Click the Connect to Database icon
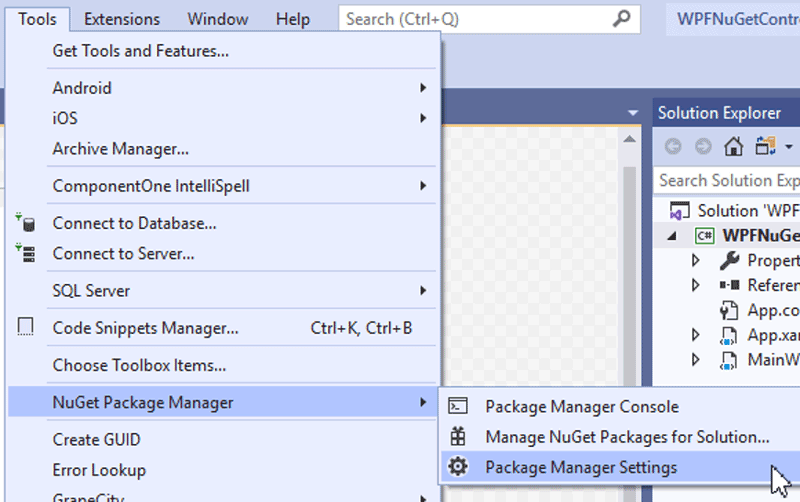The image size is (800, 502). pos(26,223)
